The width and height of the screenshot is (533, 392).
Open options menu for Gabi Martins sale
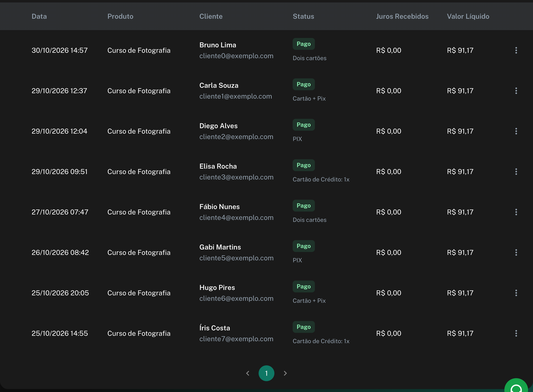516,252
